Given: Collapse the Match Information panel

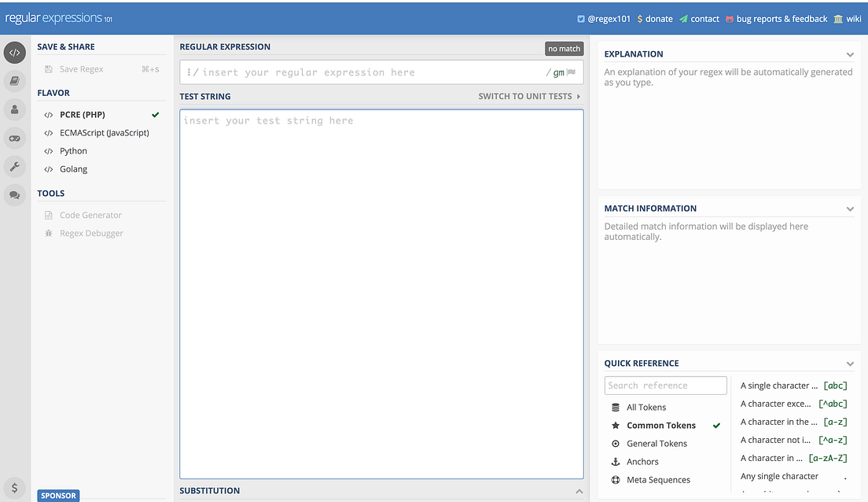Looking at the screenshot, I should (851, 209).
